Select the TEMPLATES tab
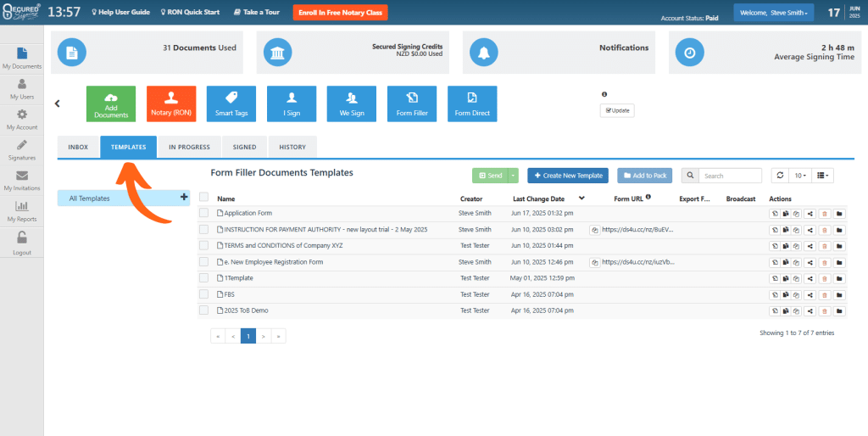Image resolution: width=868 pixels, height=436 pixels. coord(129,148)
